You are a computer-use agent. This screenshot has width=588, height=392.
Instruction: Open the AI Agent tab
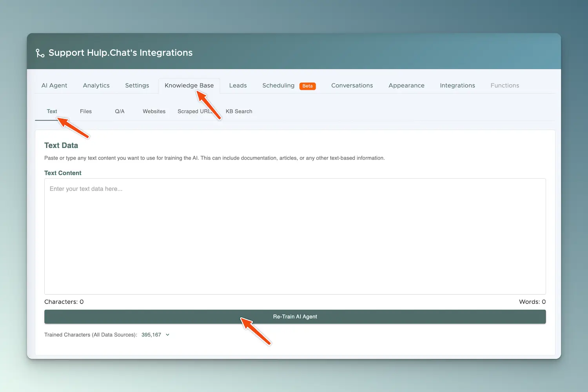point(54,85)
